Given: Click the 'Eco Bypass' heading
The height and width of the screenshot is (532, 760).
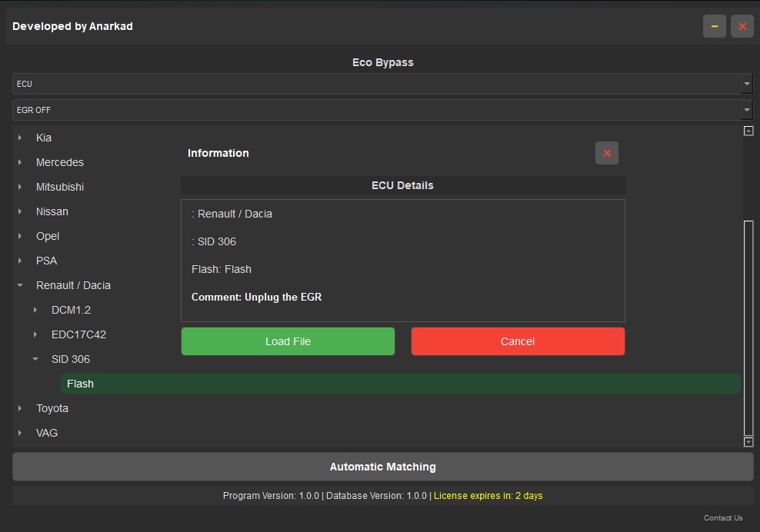Looking at the screenshot, I should tap(382, 62).
